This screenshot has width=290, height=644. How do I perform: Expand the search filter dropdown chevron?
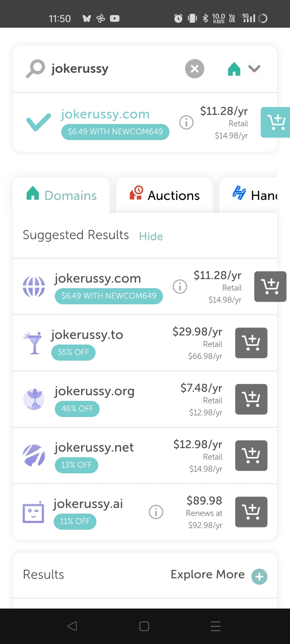coord(254,69)
